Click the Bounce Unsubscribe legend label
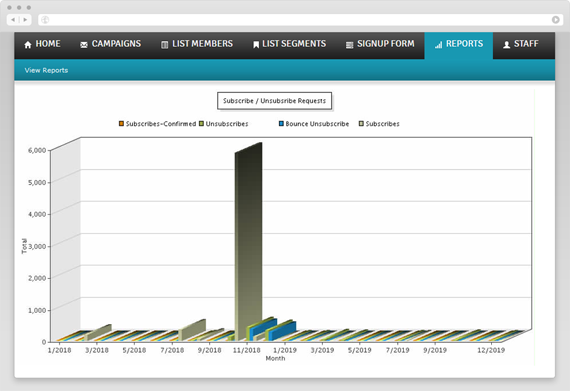The image size is (570, 391). [317, 124]
